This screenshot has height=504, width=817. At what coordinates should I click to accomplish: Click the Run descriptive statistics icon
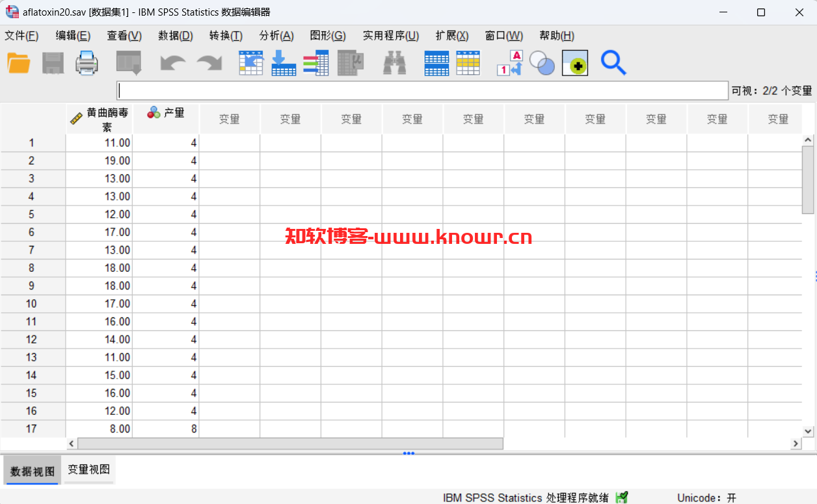pyautogui.click(x=351, y=63)
